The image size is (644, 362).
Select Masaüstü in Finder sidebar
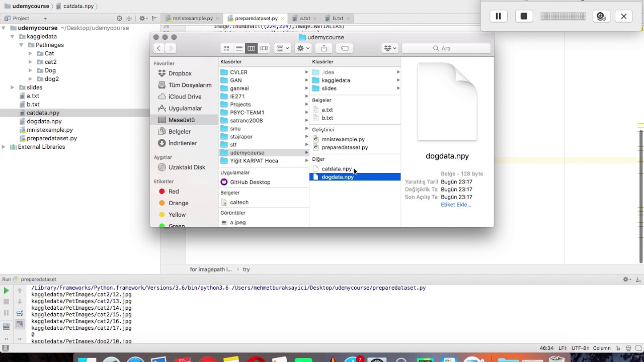pyautogui.click(x=184, y=120)
